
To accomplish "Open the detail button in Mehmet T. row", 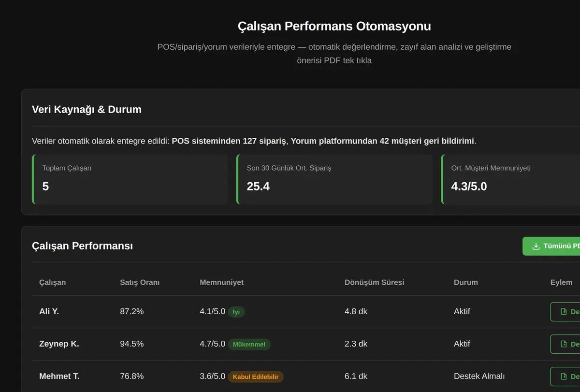I will point(565,377).
